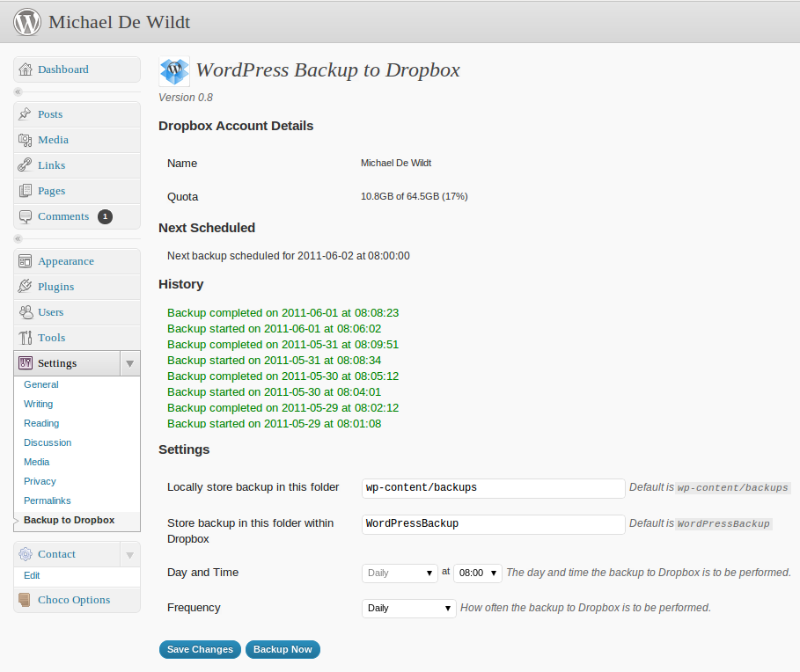Viewport: 800px width, 672px height.
Task: Click the Media icon in sidebar
Action: coord(25,140)
